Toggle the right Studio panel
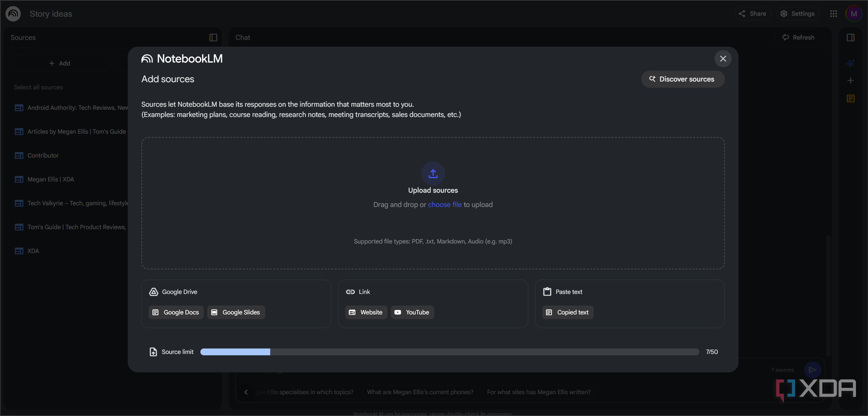868x416 pixels. [x=850, y=38]
